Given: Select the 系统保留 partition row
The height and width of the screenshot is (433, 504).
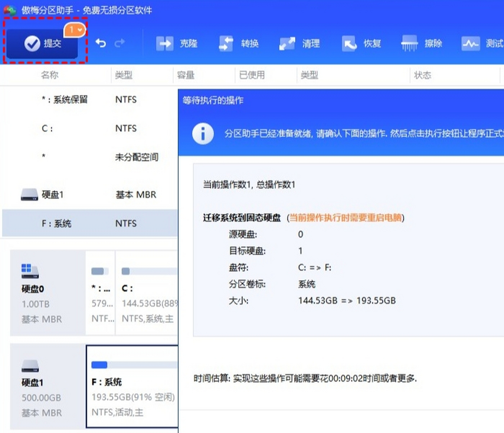Looking at the screenshot, I should point(90,100).
